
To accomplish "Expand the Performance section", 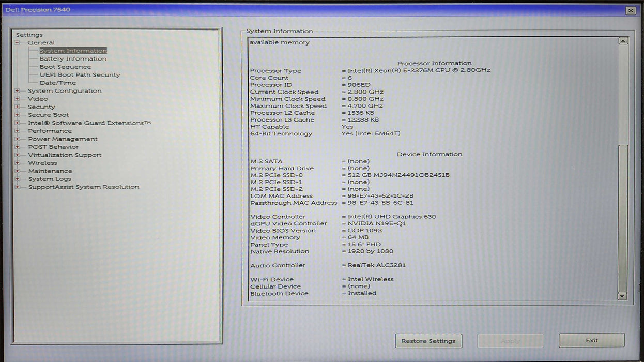I will (x=17, y=131).
